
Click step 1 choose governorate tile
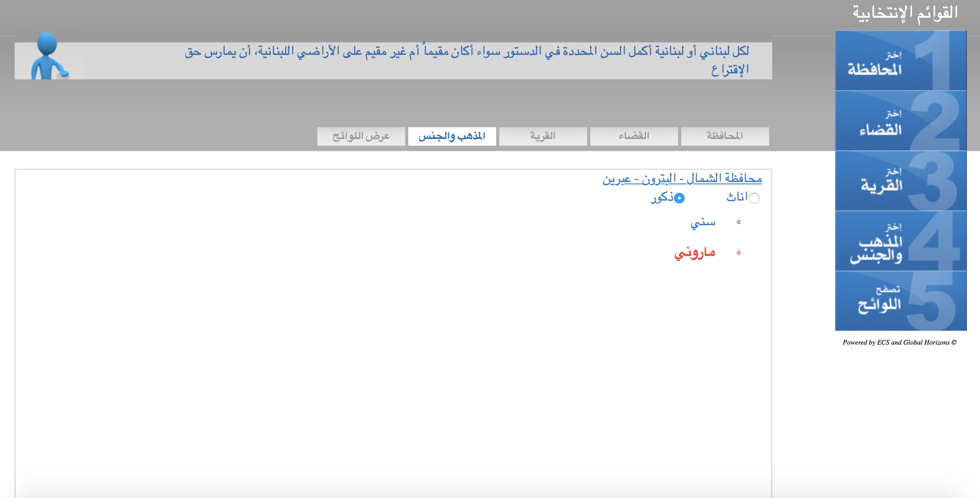coord(901,61)
